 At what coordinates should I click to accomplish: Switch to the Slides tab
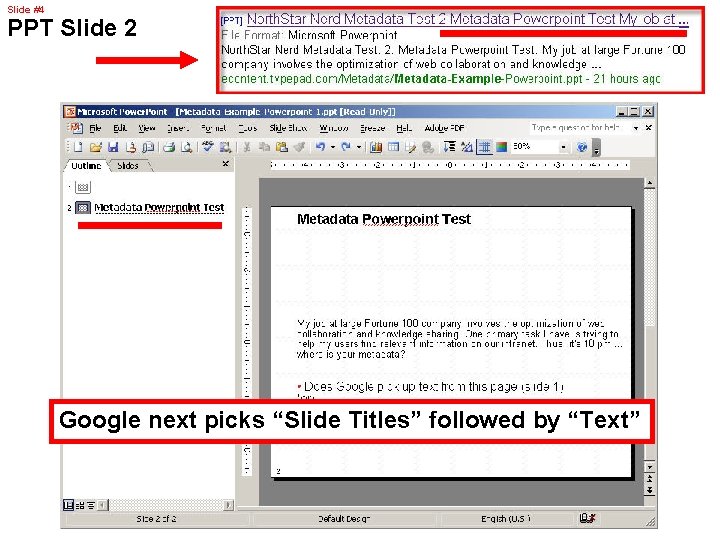click(x=128, y=166)
